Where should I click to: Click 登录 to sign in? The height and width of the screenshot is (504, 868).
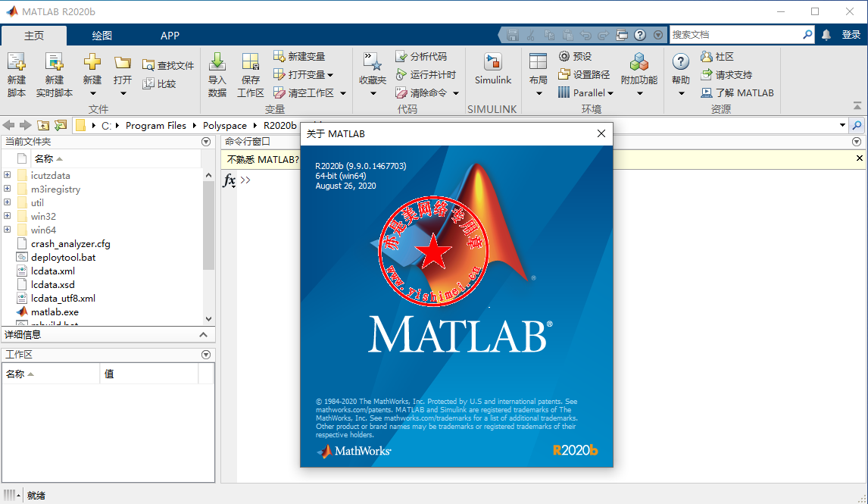point(851,35)
